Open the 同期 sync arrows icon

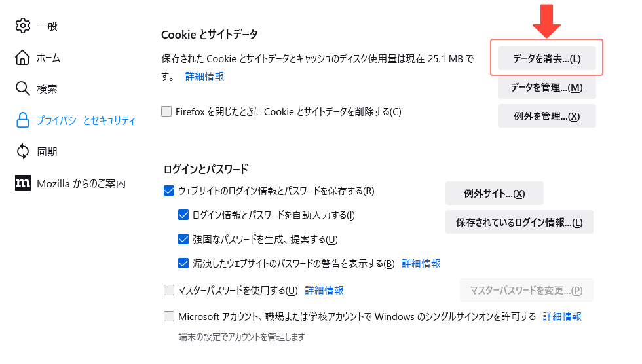[x=23, y=151]
